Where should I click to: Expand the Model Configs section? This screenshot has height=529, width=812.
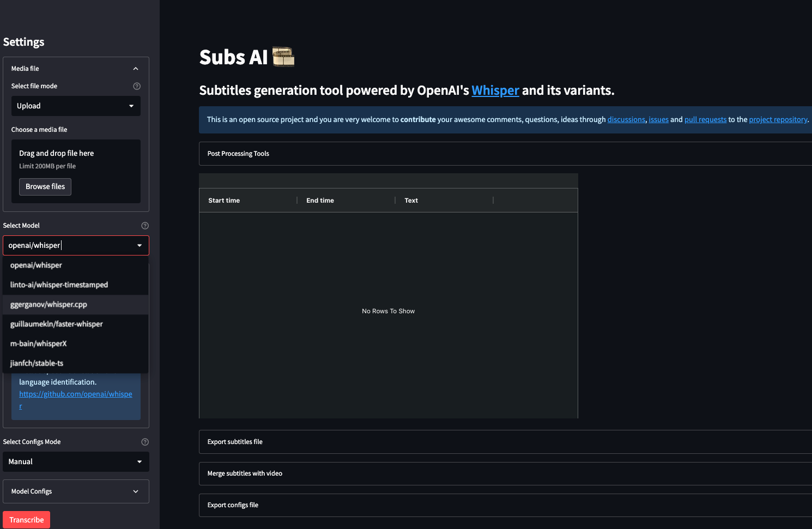(76, 491)
